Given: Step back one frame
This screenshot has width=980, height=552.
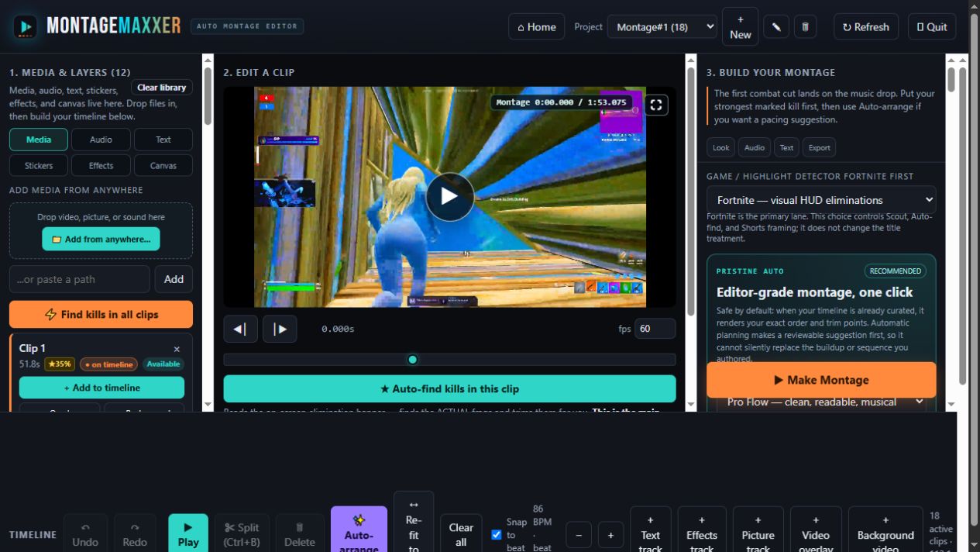Looking at the screenshot, I should click(240, 329).
